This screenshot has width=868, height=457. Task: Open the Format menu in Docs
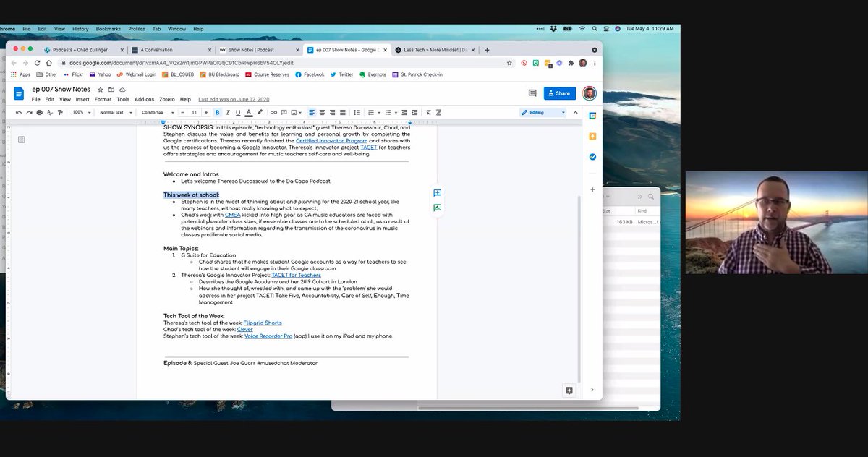coord(103,99)
